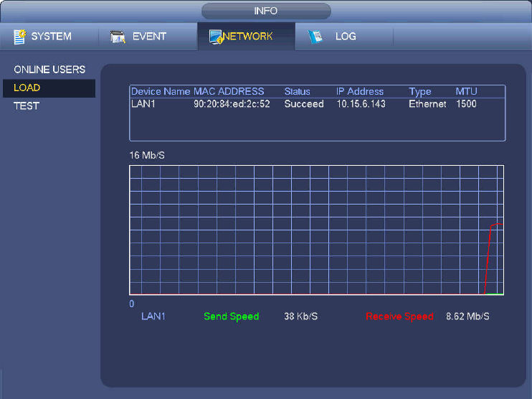Click the MTU column header
The image size is (532, 399).
click(466, 91)
